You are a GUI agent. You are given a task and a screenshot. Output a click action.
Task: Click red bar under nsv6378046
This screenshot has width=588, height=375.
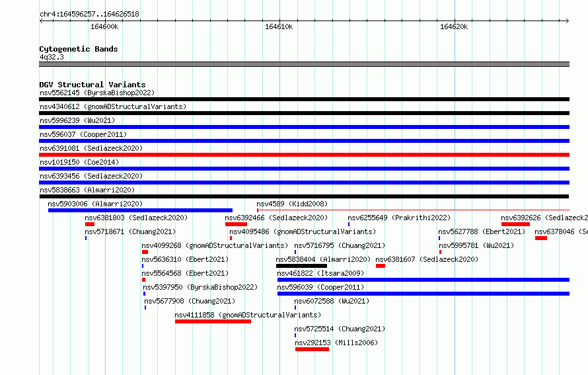tap(540, 238)
